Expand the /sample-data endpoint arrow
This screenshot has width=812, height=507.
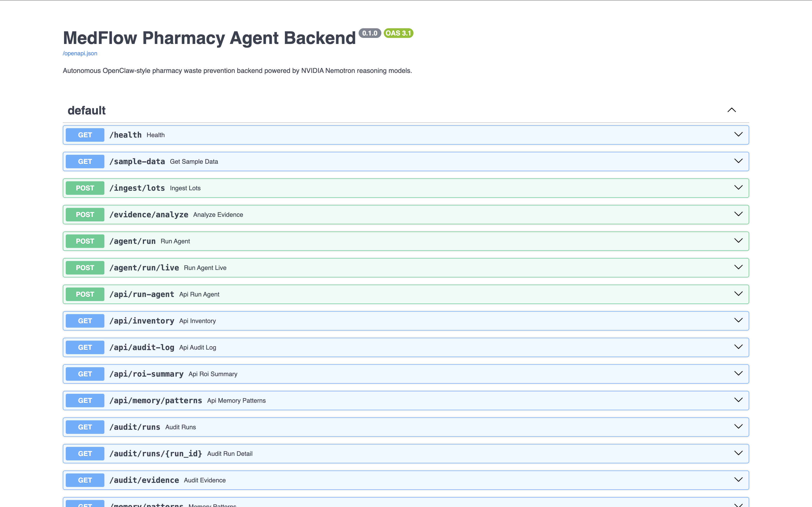pos(738,161)
